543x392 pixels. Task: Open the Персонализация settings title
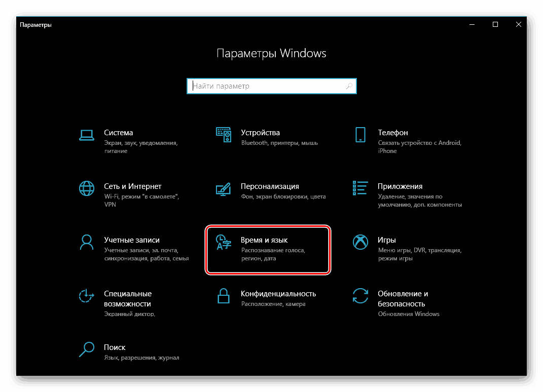(270, 186)
